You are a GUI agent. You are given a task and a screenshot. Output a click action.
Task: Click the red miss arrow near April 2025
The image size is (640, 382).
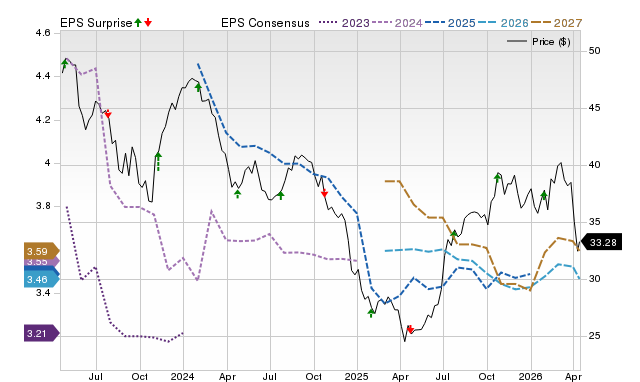pos(410,329)
